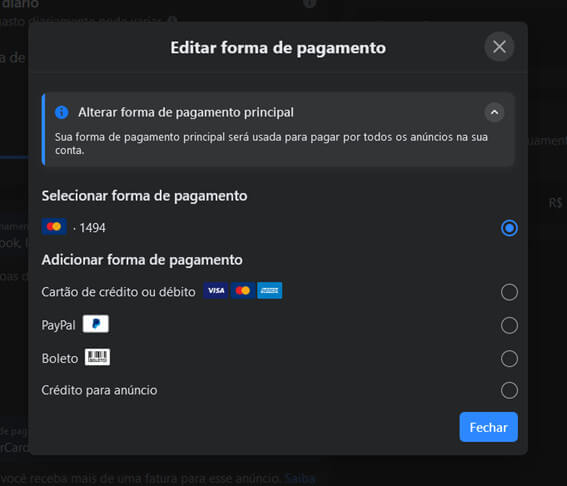
Task: Click the Mastercard logo beside Visa
Action: tap(243, 291)
